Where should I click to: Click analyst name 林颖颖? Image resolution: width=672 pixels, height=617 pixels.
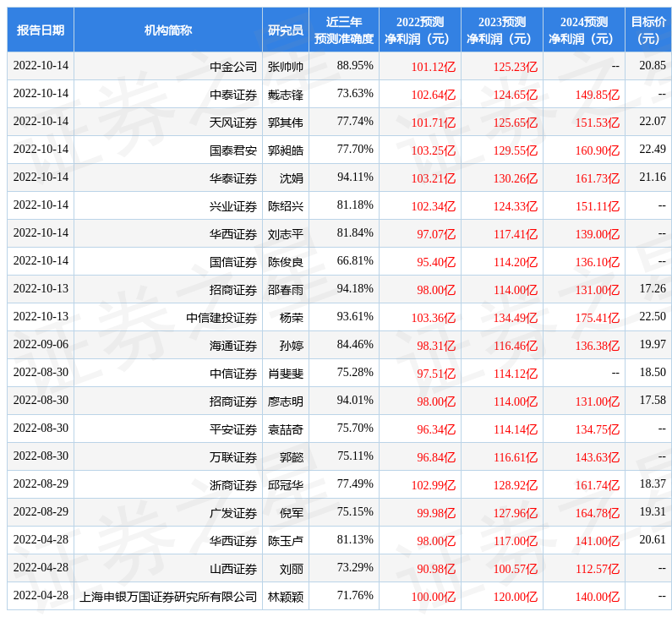click(x=286, y=597)
